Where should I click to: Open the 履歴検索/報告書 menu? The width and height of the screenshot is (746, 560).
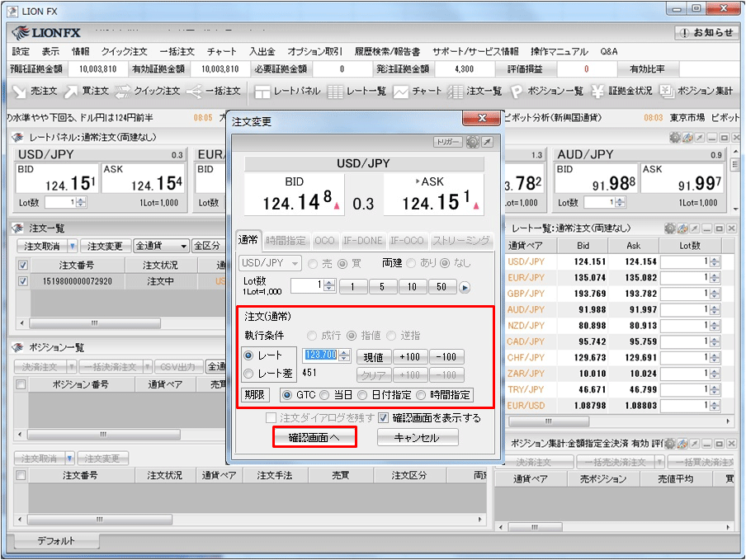click(x=387, y=52)
